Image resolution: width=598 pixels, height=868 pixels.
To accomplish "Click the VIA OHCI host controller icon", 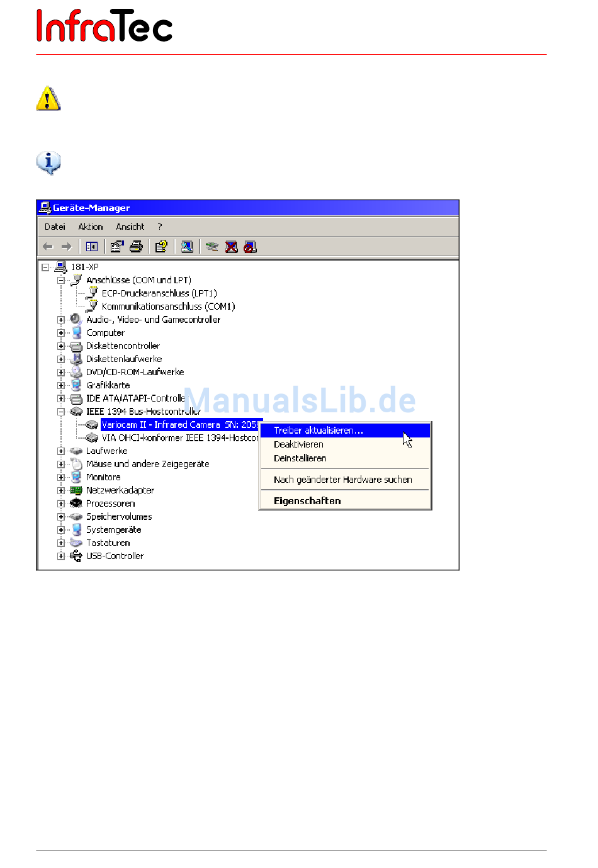I will [92, 438].
